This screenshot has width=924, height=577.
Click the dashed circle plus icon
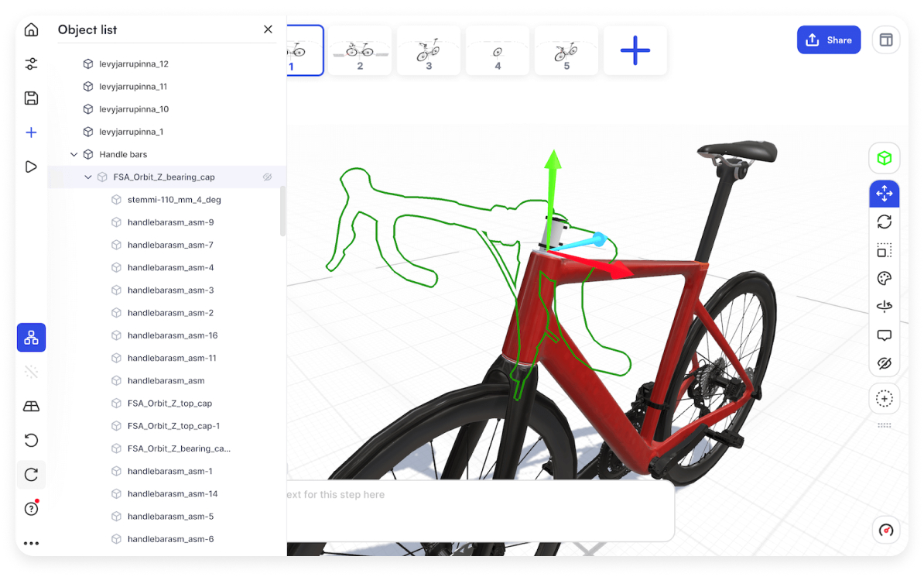click(884, 399)
